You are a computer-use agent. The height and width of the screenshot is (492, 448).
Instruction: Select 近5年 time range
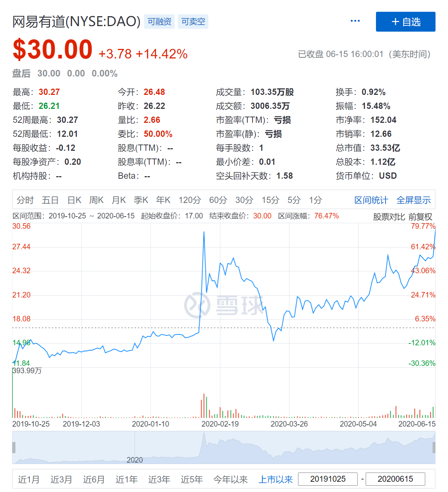[191, 479]
